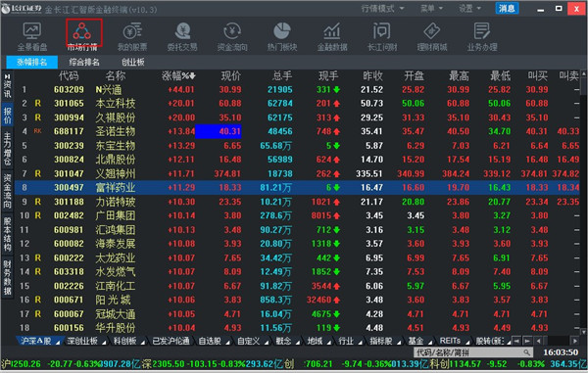Open the 业务办理 document icon

[x=482, y=36]
